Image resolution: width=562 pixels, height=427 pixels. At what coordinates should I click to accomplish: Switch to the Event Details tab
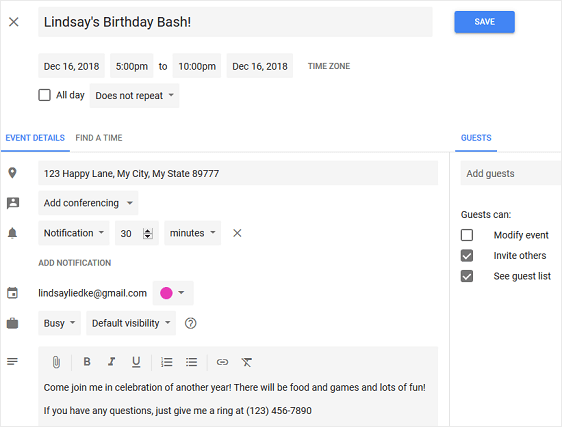[35, 138]
